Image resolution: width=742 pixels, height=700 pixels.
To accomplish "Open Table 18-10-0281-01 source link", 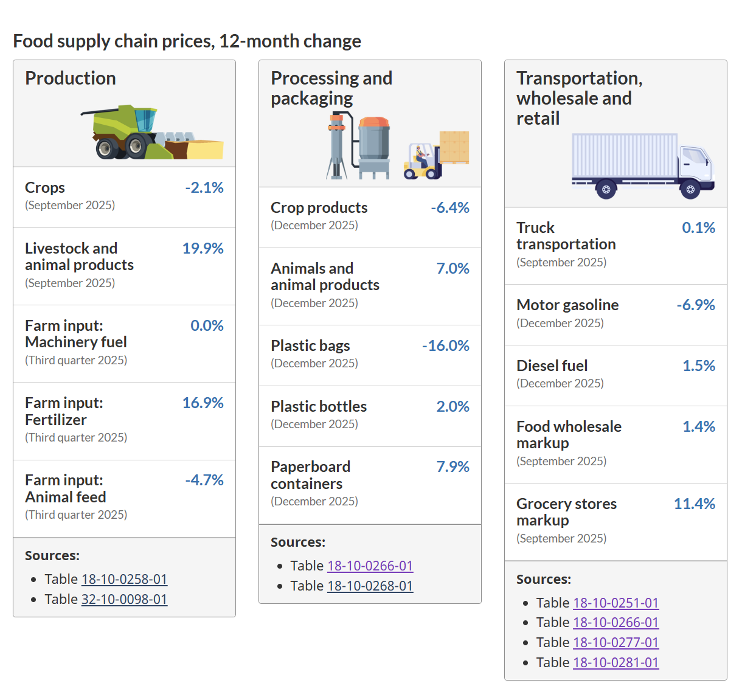I will (x=615, y=662).
